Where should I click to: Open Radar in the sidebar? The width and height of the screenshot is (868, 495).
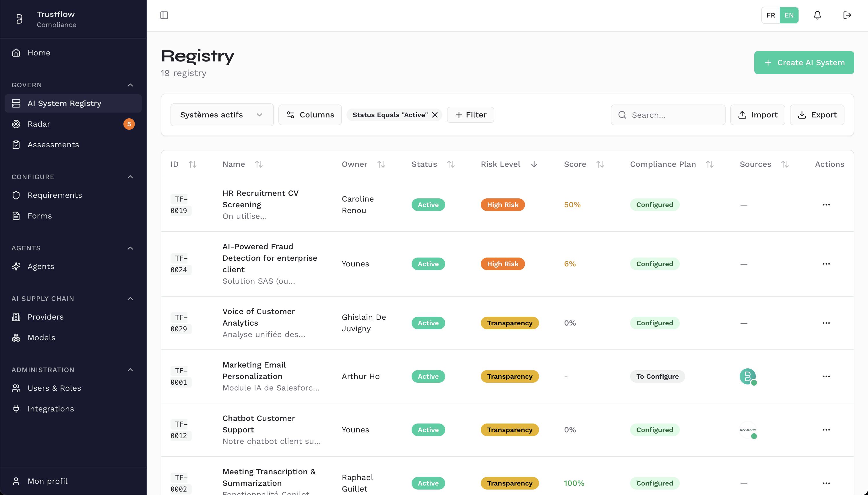point(39,124)
